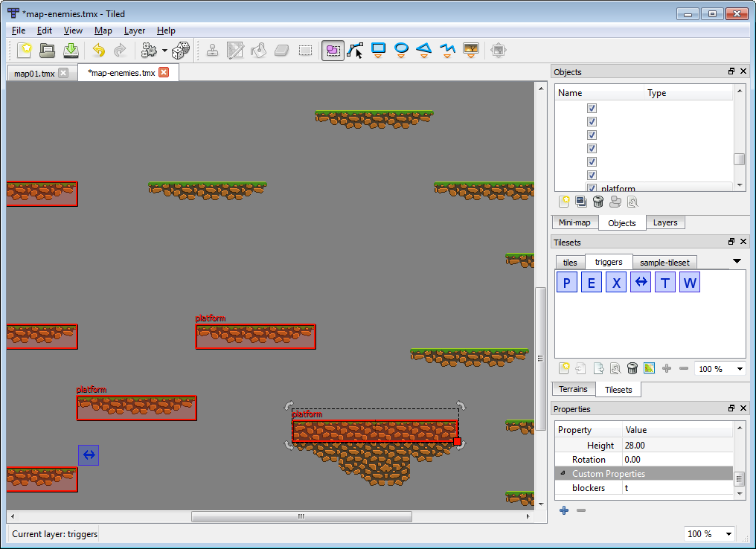Select the Insert Tile tool

click(470, 50)
